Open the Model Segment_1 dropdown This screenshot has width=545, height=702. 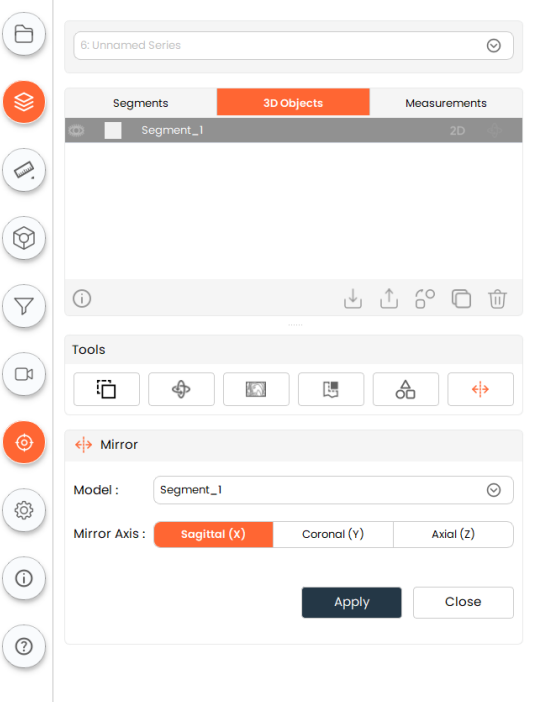[x=333, y=490]
